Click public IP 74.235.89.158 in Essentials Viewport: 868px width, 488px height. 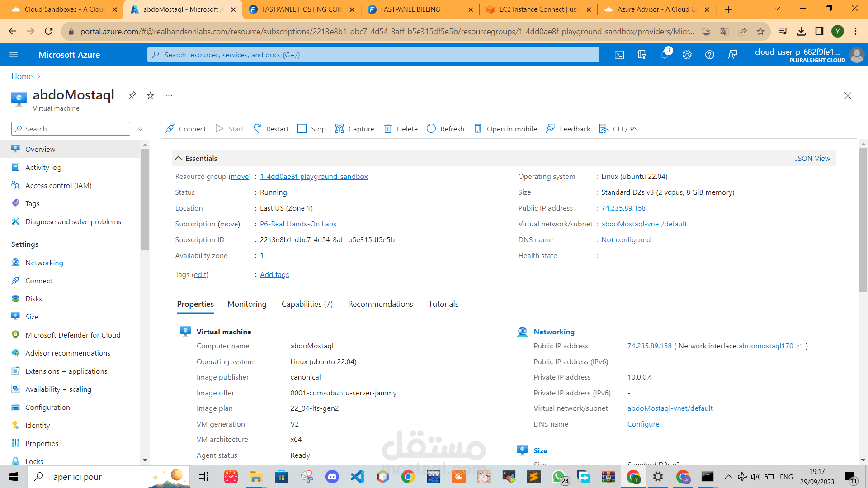coord(623,208)
